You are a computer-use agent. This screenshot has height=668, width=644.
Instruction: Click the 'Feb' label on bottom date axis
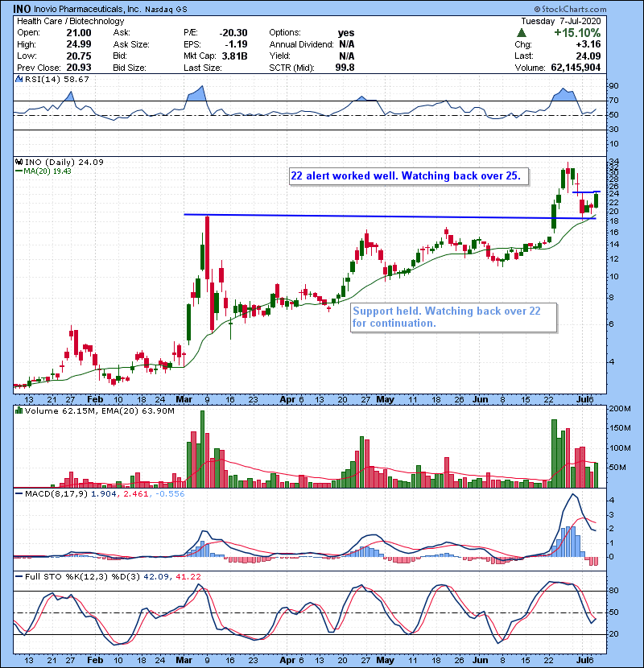[95, 660]
